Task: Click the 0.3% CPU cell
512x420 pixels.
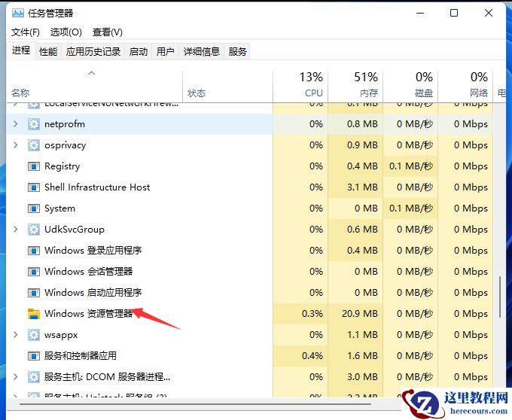Action: coord(300,314)
